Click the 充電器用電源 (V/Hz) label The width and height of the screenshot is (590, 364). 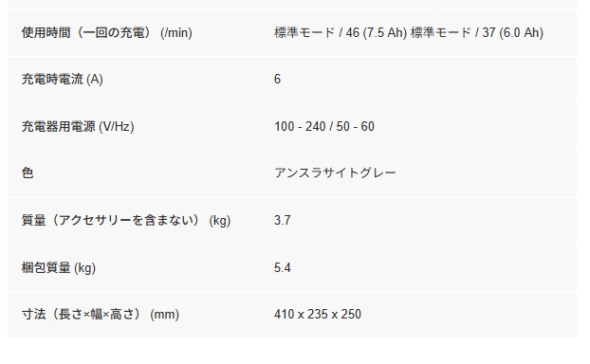point(78,126)
